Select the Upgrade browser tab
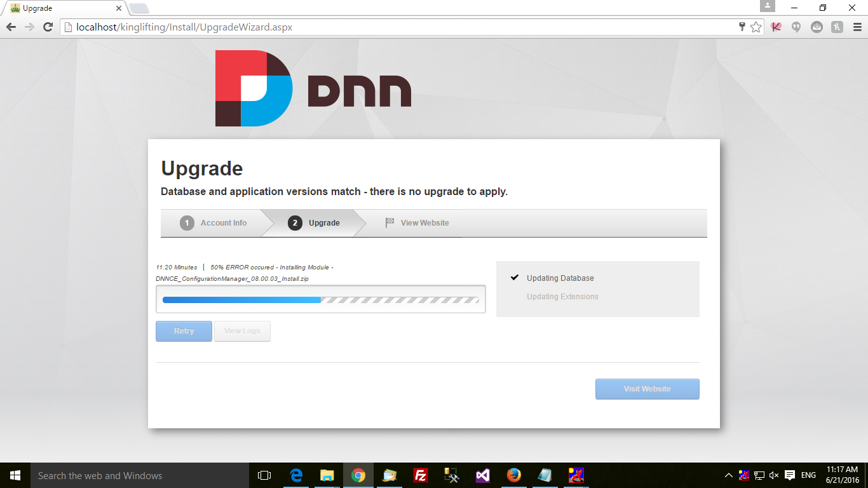Image resolution: width=868 pixels, height=488 pixels. 65,8
